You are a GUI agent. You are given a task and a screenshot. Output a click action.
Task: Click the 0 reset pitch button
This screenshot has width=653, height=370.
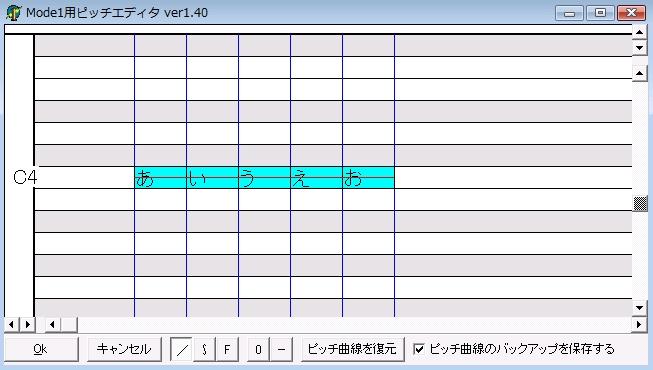click(258, 349)
